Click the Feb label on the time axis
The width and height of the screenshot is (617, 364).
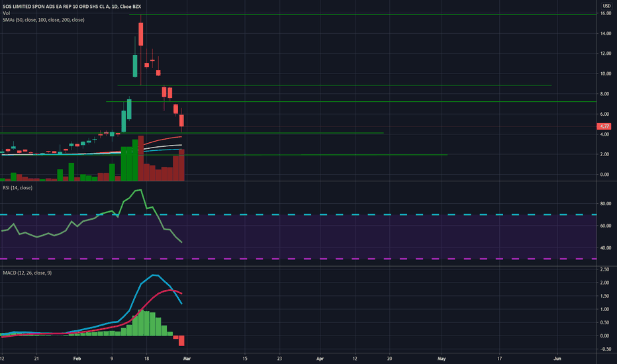click(x=77, y=359)
